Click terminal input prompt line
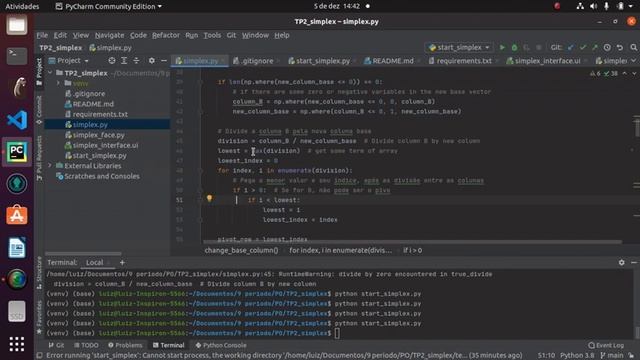This screenshot has height=360, width=640. 337,333
